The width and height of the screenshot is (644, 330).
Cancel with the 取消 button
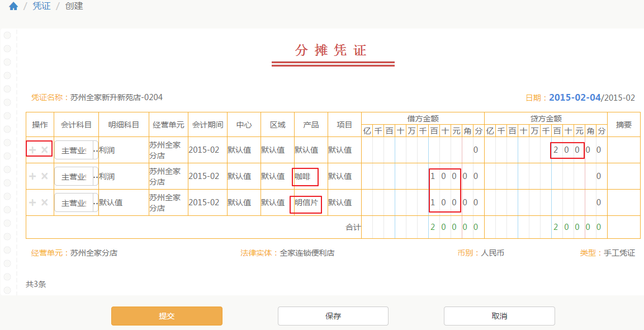tap(499, 316)
